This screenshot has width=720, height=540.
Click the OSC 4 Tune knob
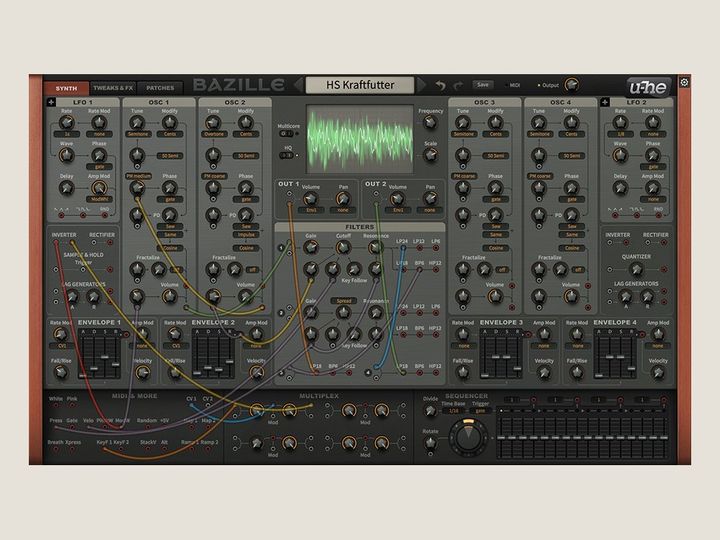pyautogui.click(x=539, y=123)
